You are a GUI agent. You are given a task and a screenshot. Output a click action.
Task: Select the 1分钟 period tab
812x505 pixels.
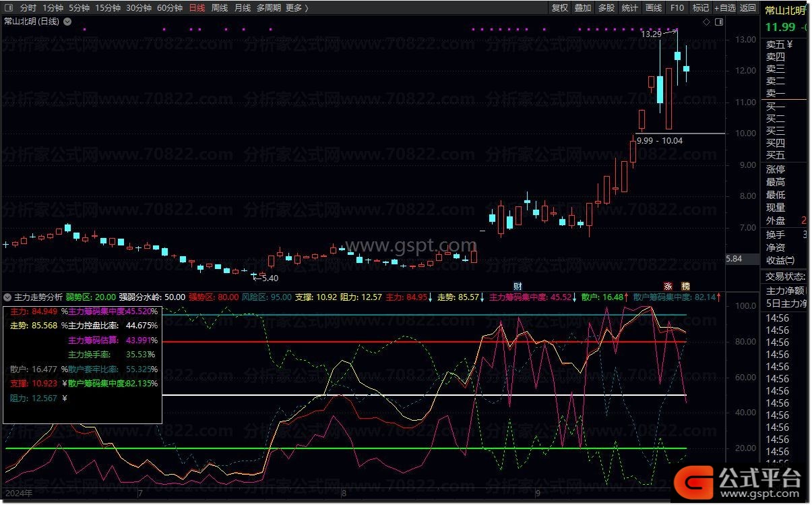pyautogui.click(x=53, y=8)
